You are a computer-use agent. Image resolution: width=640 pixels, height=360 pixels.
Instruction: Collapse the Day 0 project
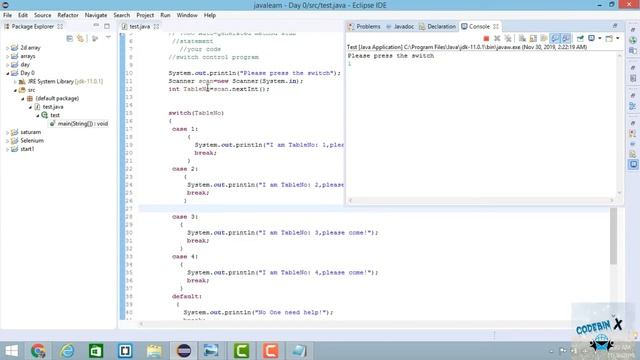(7, 73)
